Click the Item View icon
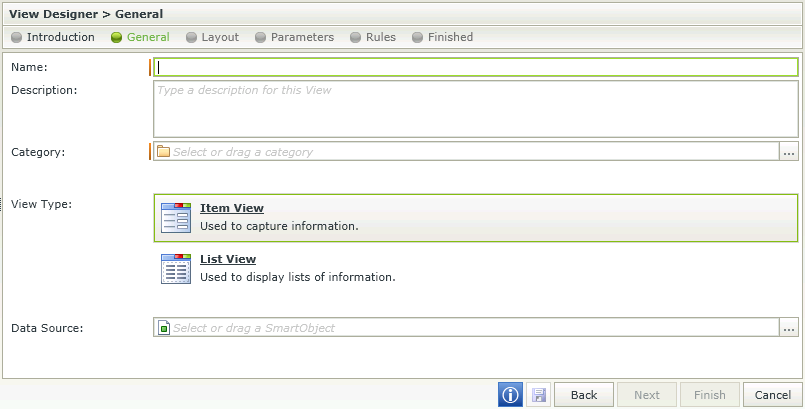This screenshot has width=805, height=409. click(x=176, y=218)
